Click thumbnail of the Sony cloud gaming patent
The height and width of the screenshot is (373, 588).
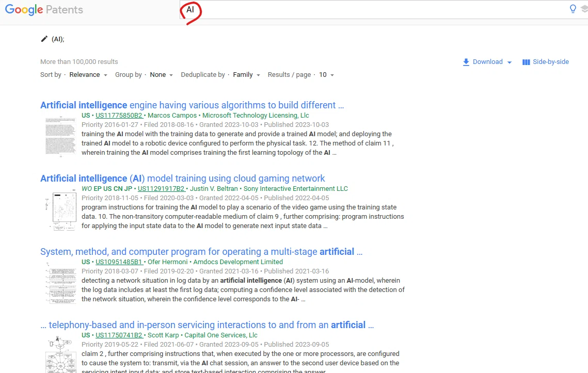60,209
